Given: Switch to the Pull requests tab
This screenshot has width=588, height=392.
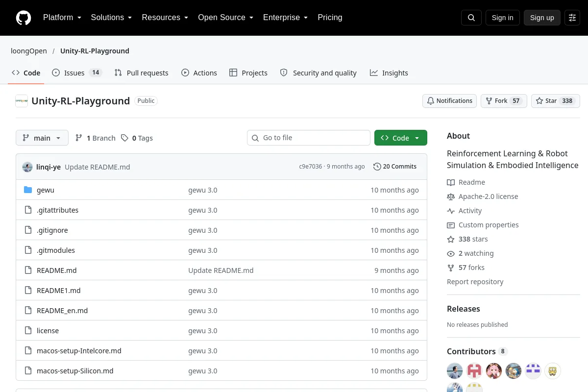Looking at the screenshot, I should [141, 73].
